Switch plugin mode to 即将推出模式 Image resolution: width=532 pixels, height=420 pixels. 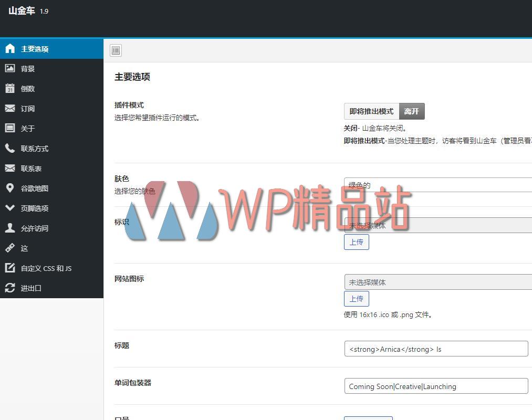371,111
